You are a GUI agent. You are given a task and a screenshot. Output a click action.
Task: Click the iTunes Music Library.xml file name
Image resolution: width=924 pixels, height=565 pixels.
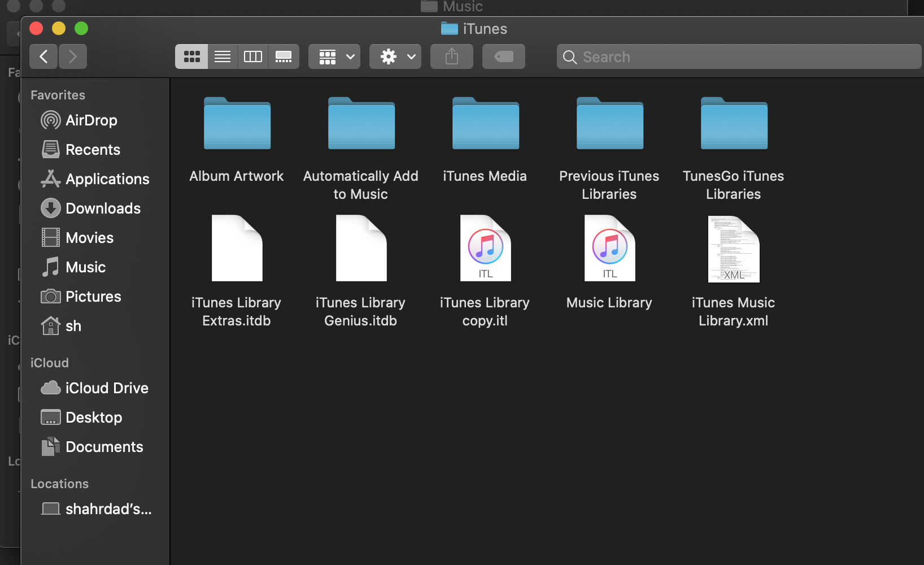(733, 312)
